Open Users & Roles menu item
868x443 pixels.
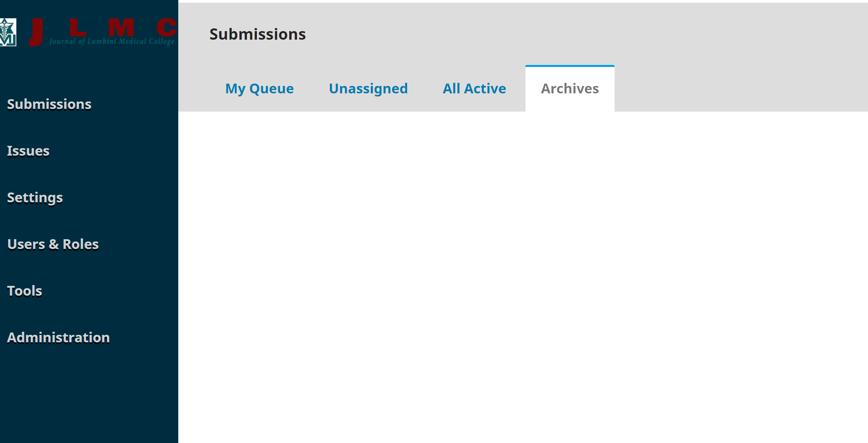point(53,244)
